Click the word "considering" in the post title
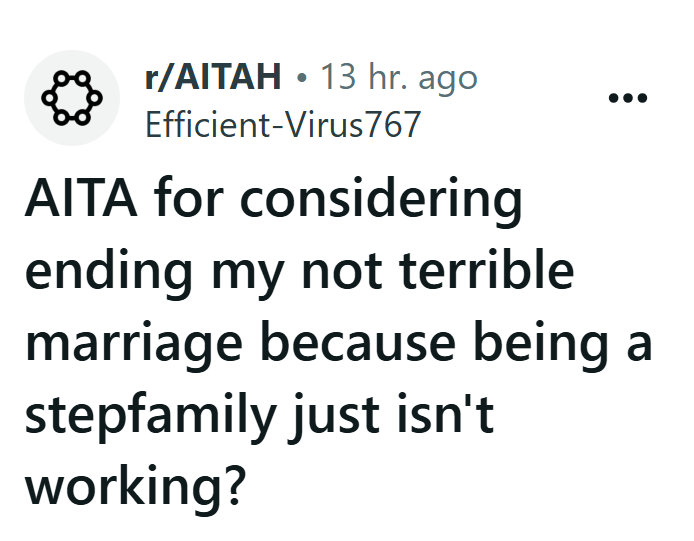 click(x=383, y=203)
